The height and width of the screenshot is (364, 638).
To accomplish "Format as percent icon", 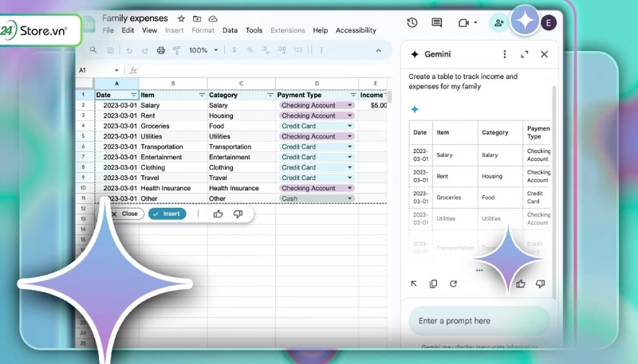I will click(x=250, y=50).
